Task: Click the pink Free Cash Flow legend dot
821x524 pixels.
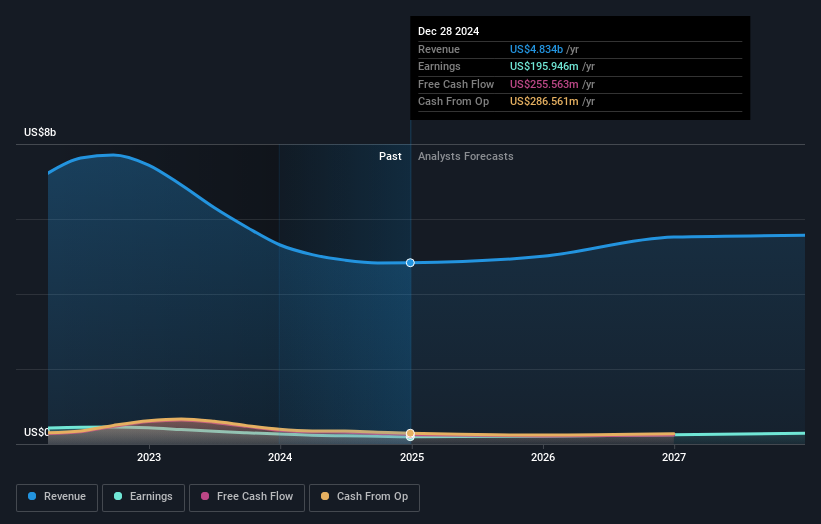Action: click(205, 496)
